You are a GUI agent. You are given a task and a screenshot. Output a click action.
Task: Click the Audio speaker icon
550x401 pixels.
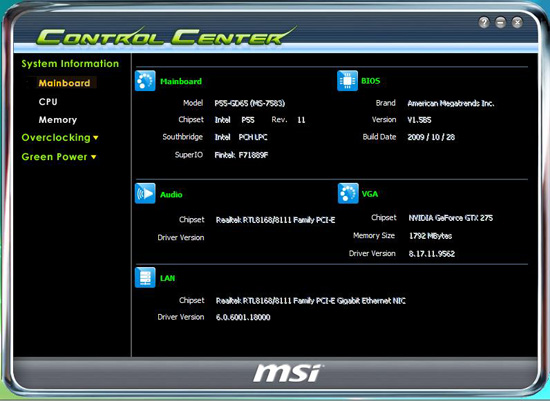click(x=145, y=193)
